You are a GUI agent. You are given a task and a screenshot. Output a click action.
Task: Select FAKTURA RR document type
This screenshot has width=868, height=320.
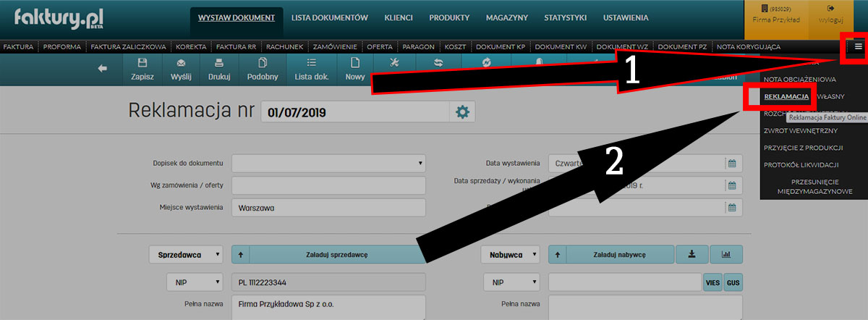(x=237, y=46)
